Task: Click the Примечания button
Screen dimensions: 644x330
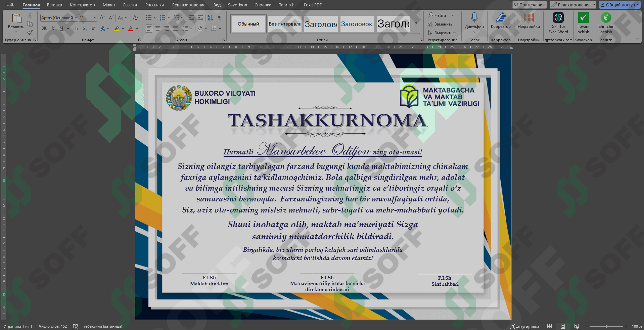Action: point(530,5)
